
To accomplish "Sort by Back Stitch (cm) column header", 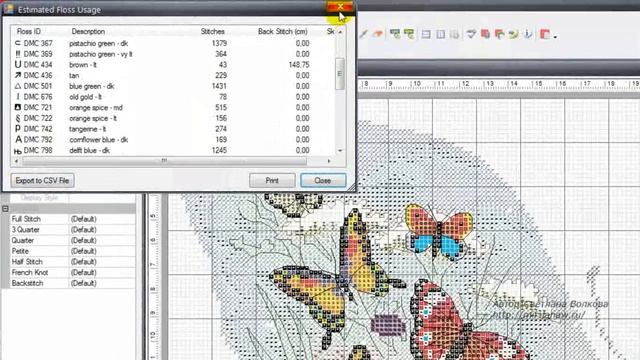I will tap(282, 31).
